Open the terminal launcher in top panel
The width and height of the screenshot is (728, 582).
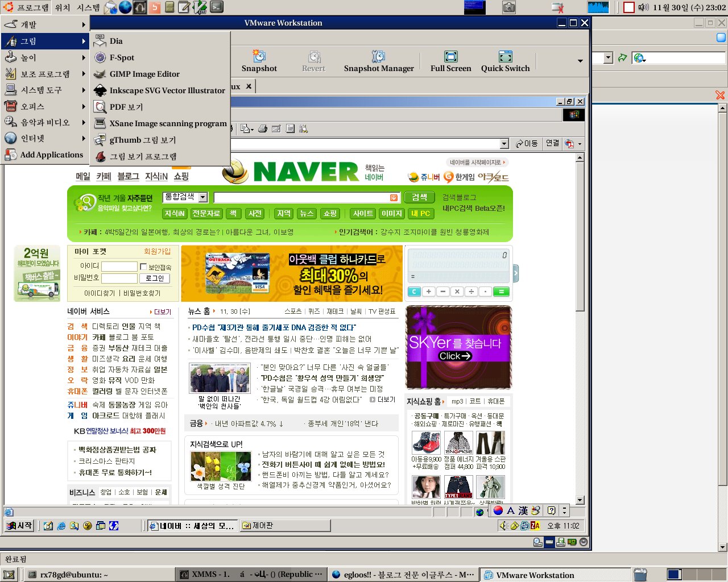point(217,7)
